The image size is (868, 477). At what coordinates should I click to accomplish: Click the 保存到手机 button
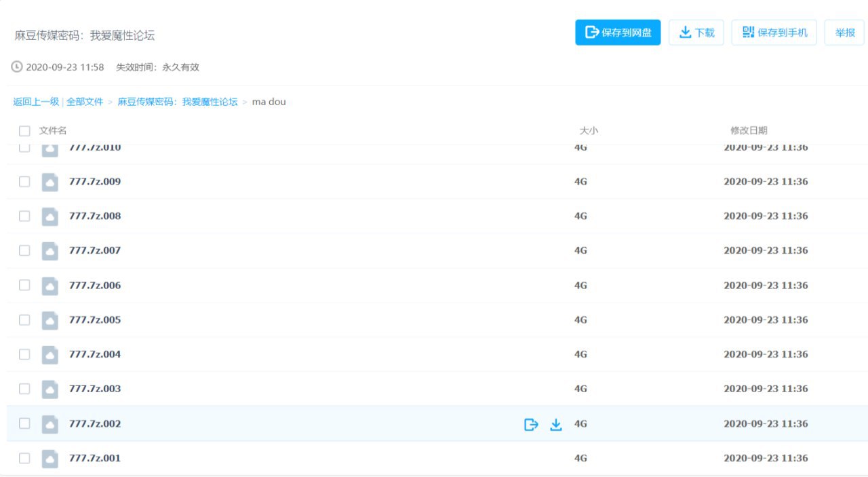tap(774, 33)
